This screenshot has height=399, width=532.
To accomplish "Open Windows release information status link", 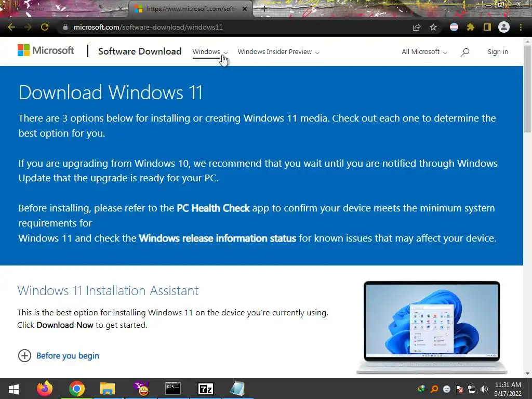I will click(x=218, y=238).
